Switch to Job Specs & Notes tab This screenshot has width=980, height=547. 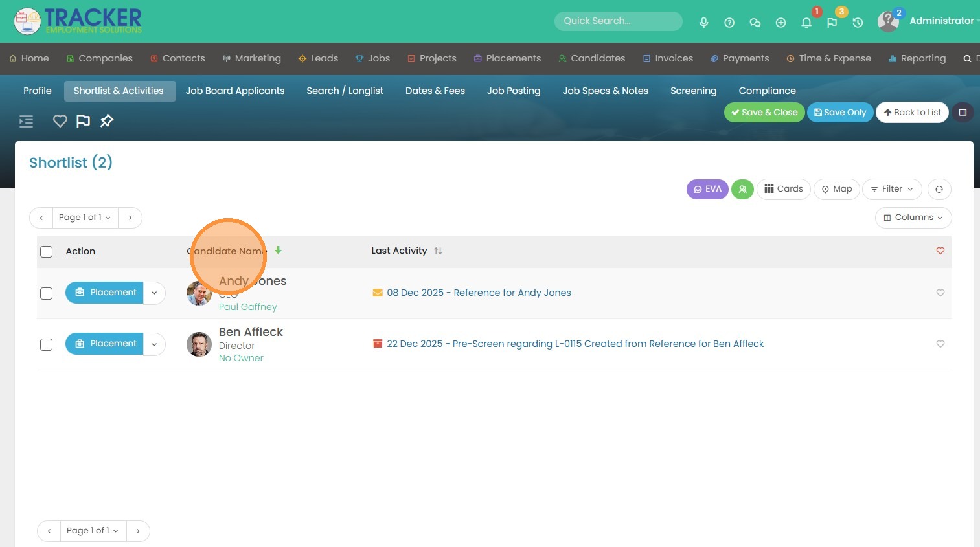click(606, 91)
